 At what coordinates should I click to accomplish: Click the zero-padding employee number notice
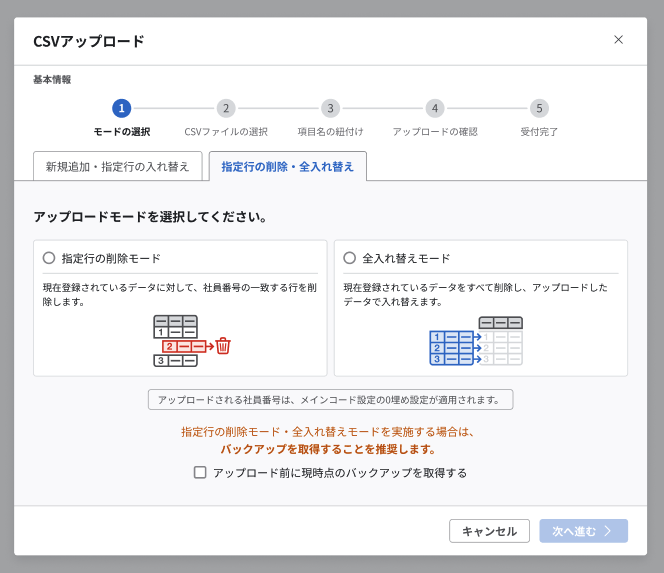coord(330,400)
